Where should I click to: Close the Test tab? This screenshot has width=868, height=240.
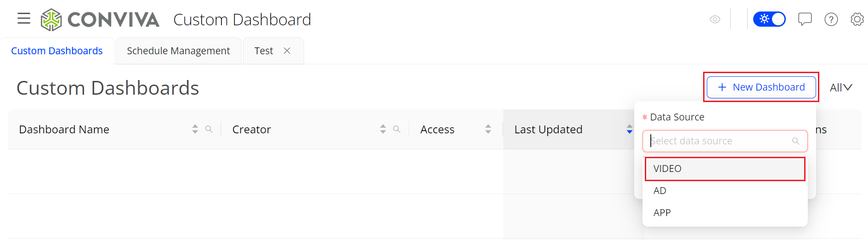click(x=287, y=51)
